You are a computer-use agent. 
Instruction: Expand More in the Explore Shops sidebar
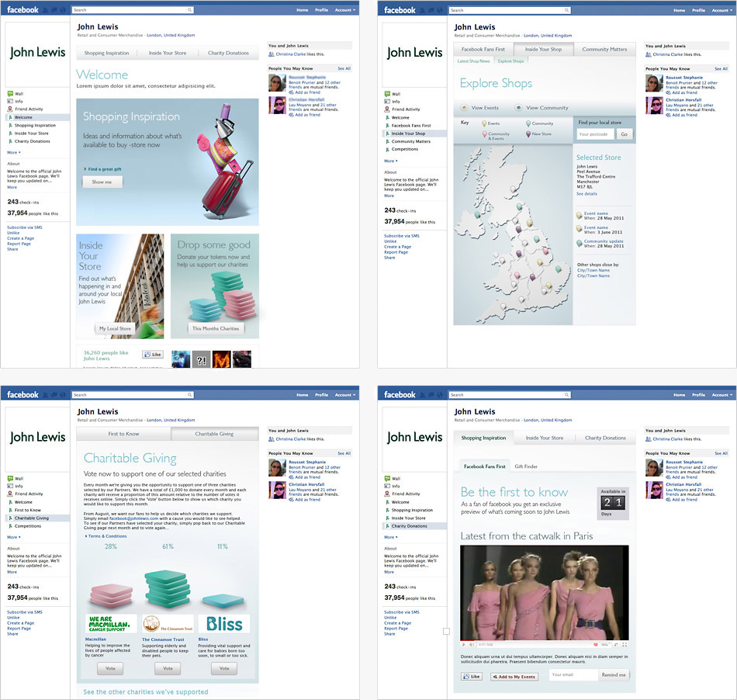(390, 161)
